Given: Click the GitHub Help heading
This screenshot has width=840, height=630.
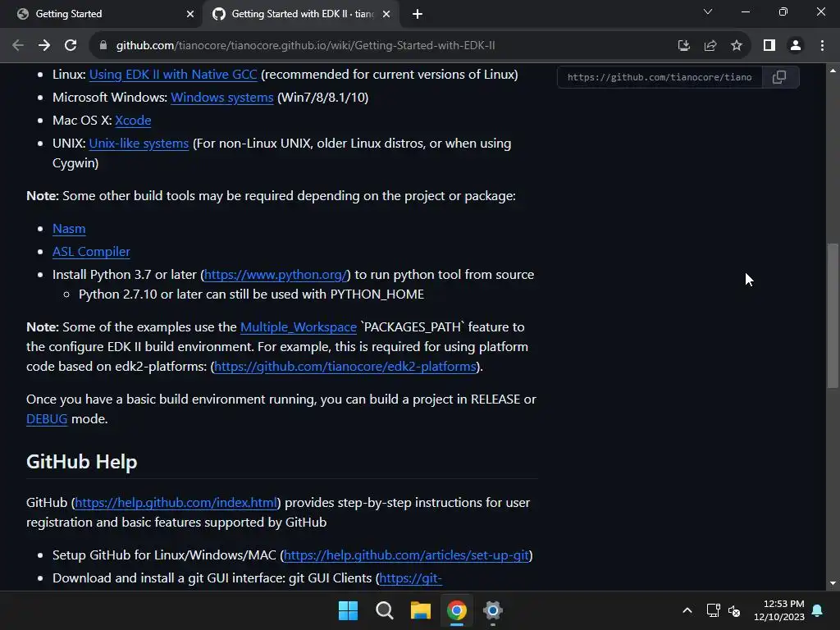Looking at the screenshot, I should point(81,462).
